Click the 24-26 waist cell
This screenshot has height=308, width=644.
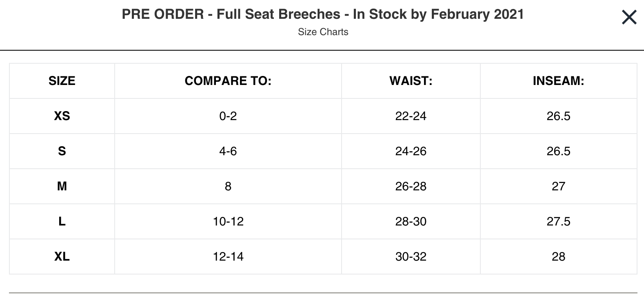[411, 151]
